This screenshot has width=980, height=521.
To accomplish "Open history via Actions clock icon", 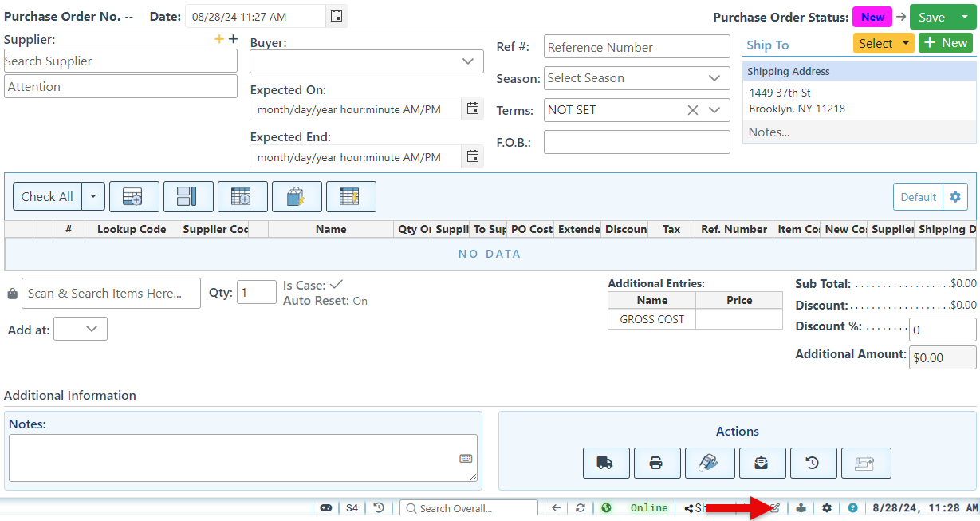I will [x=813, y=463].
